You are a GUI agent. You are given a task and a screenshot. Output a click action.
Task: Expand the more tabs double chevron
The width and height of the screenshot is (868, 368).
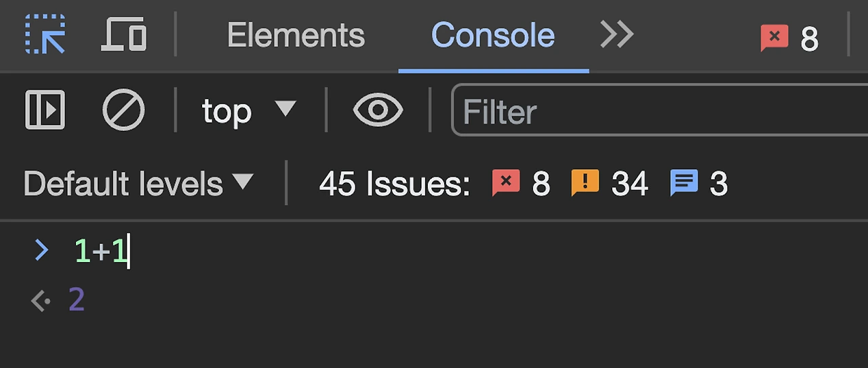pyautogui.click(x=617, y=34)
